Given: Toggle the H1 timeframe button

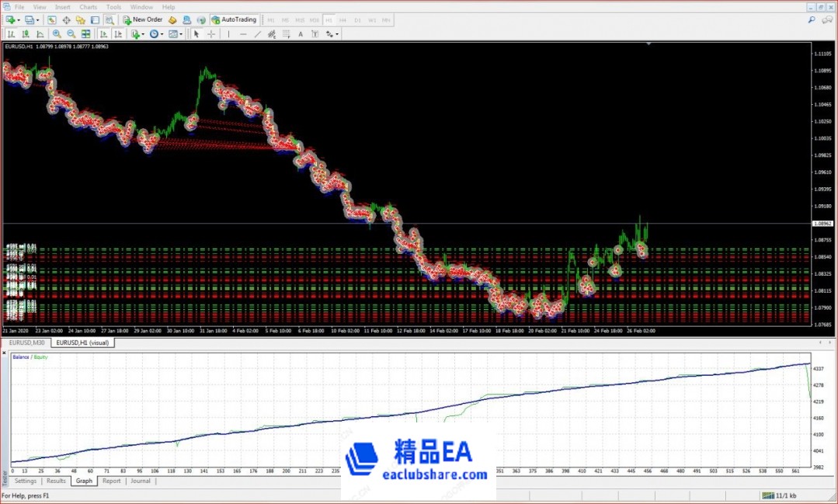Looking at the screenshot, I should point(329,19).
